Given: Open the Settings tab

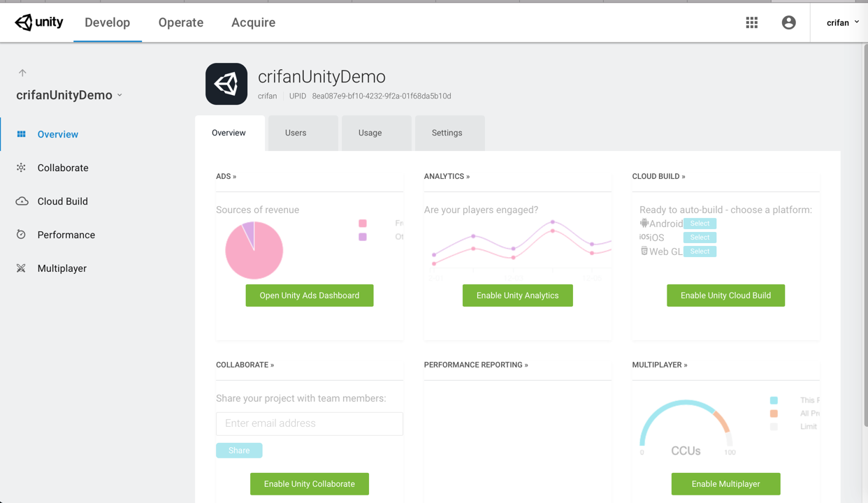Looking at the screenshot, I should pyautogui.click(x=447, y=133).
